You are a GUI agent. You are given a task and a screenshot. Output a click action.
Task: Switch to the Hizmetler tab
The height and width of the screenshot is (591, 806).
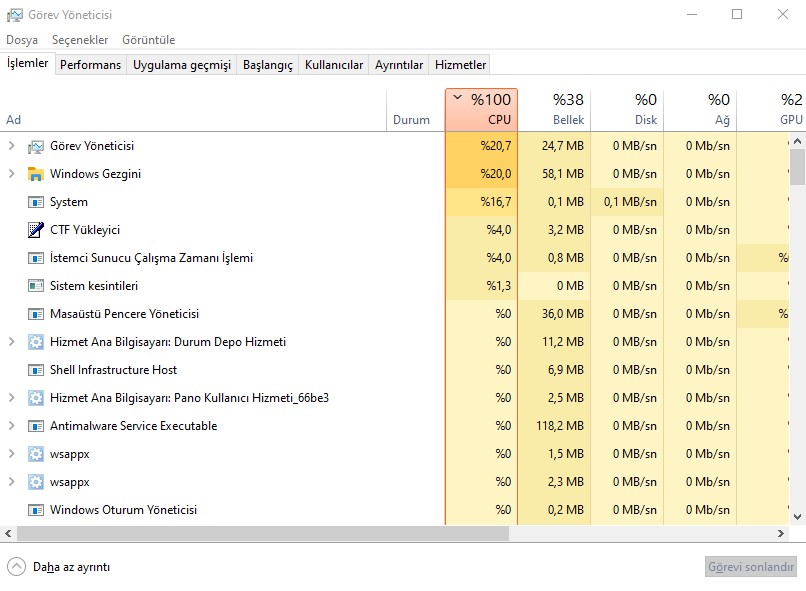(x=460, y=65)
